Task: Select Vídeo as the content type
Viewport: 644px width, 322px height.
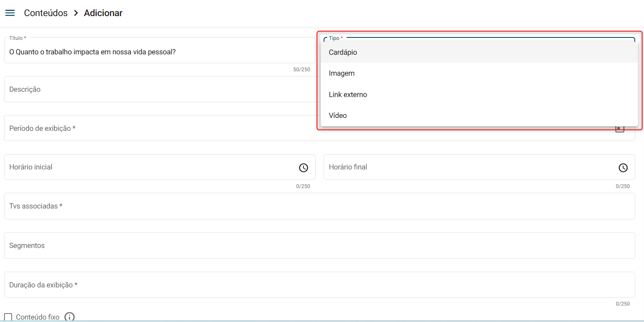Action: click(338, 116)
